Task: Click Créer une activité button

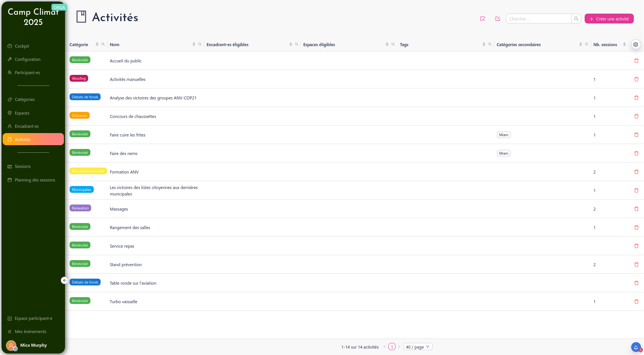Action: [609, 19]
